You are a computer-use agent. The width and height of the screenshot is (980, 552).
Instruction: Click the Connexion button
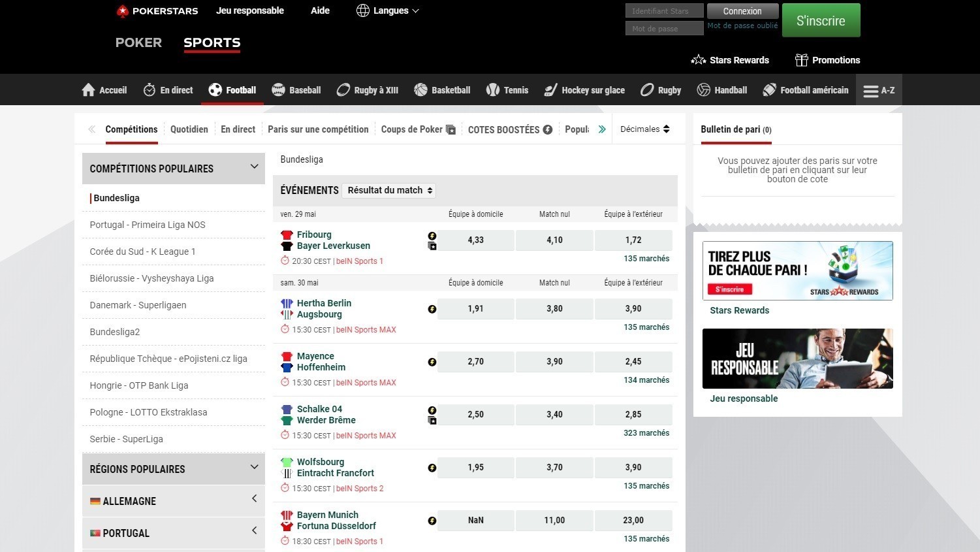pos(742,11)
